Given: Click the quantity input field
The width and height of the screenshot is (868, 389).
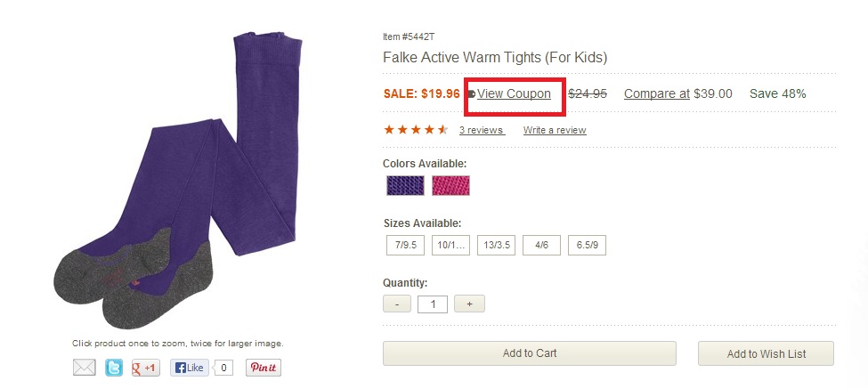Looking at the screenshot, I should [433, 304].
